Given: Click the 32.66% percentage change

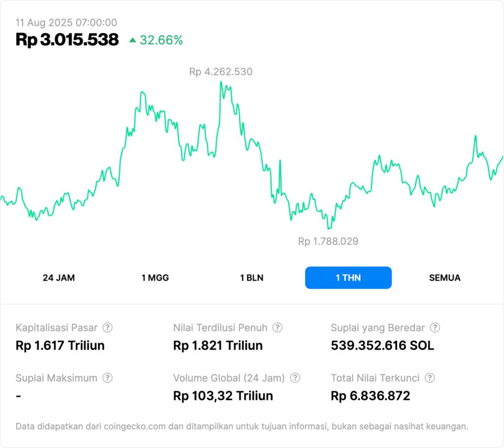Looking at the screenshot, I should [161, 40].
